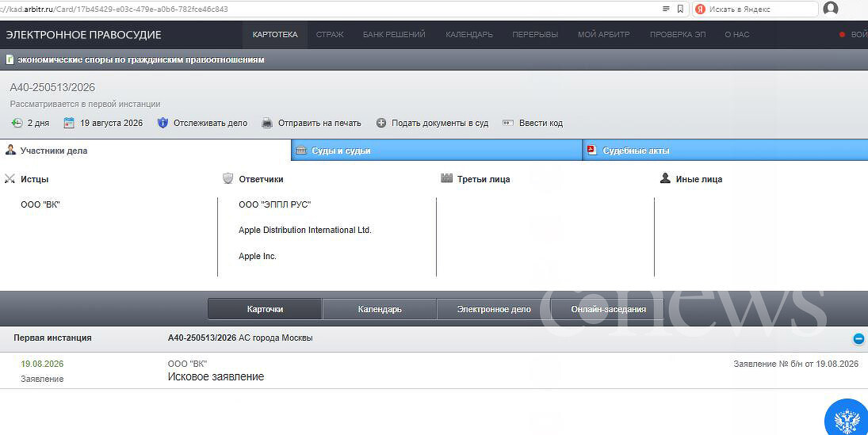Open the 'СТРАЖ' menu item
The width and height of the screenshot is (868, 435).
click(330, 34)
